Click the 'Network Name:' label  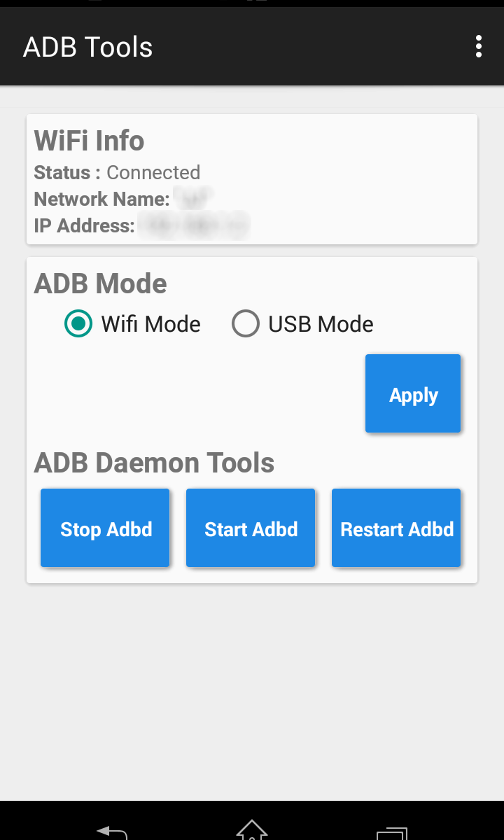pos(101,199)
